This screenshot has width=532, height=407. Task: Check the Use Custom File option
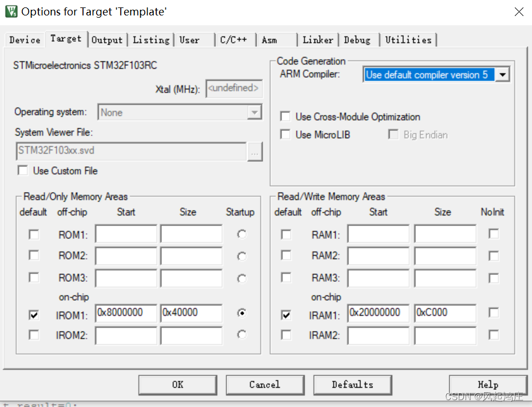pyautogui.click(x=22, y=170)
